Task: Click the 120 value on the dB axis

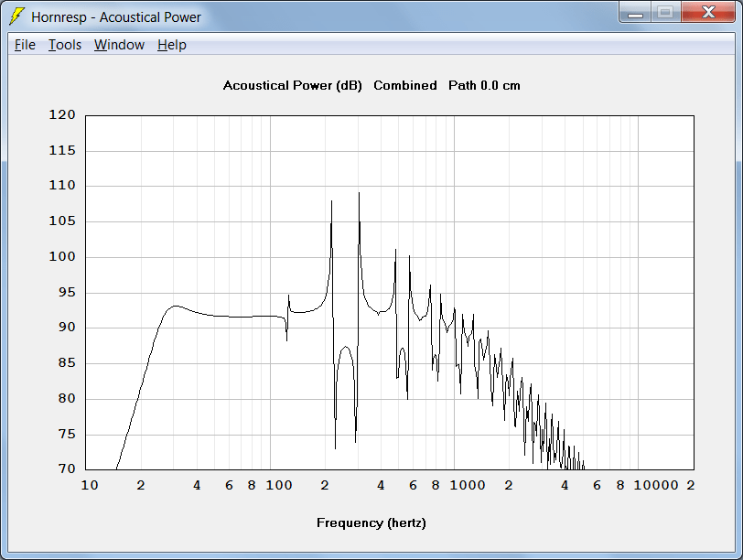Action: (62, 114)
